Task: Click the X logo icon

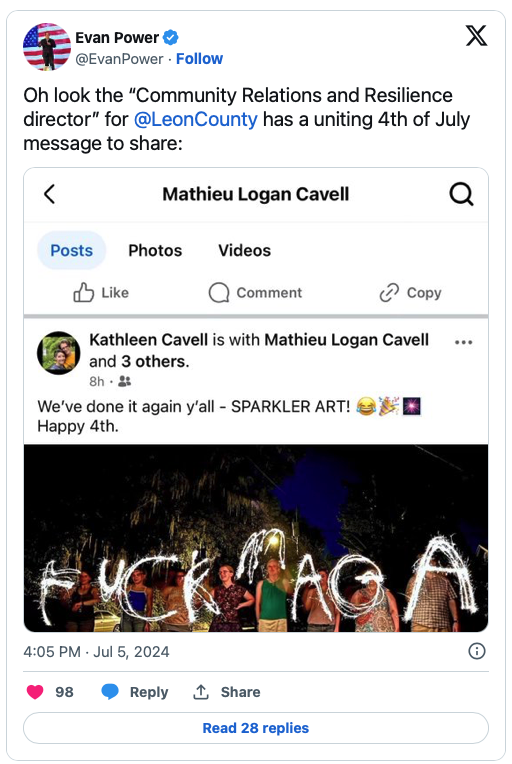Action: (x=476, y=36)
